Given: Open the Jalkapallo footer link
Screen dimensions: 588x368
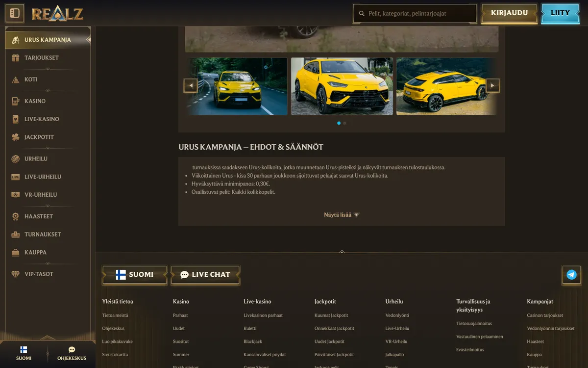Looking at the screenshot, I should (395, 355).
